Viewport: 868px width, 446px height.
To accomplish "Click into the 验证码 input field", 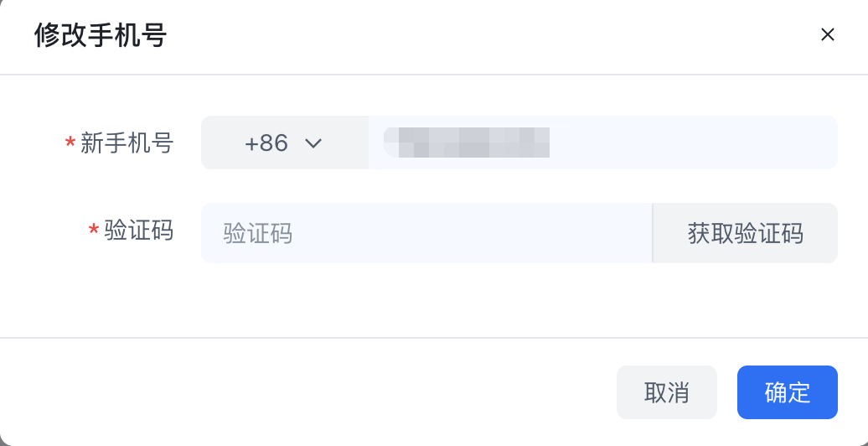I will [426, 233].
